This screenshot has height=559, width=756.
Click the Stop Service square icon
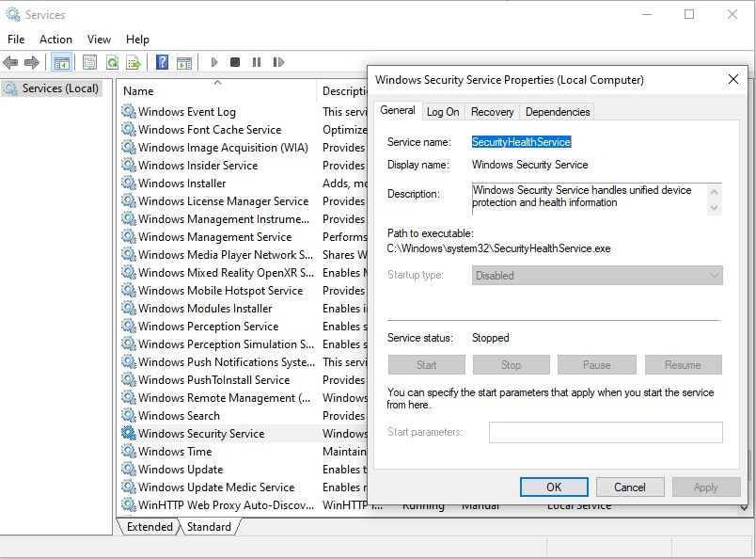point(235,62)
